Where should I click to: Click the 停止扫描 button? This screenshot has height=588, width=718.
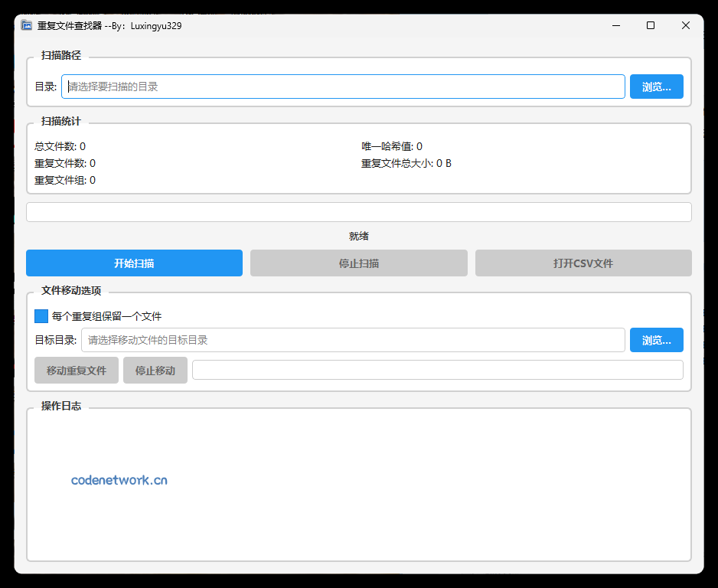pos(358,263)
